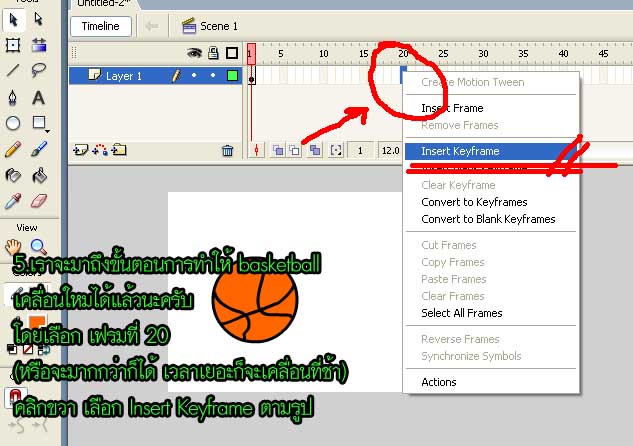Click Reverse Frames menu entry
This screenshot has height=446, width=633.
tap(491, 339)
